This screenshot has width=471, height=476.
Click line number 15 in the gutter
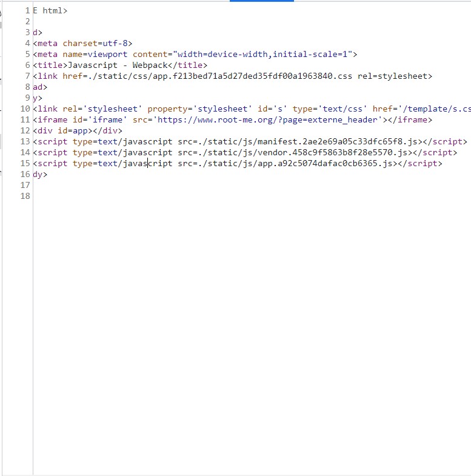(25, 164)
